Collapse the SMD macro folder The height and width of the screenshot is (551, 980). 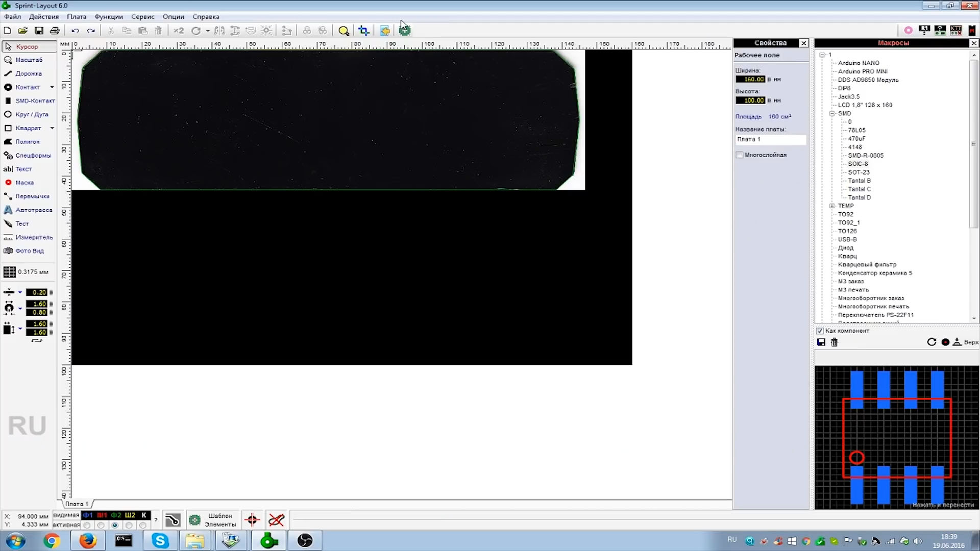click(832, 114)
